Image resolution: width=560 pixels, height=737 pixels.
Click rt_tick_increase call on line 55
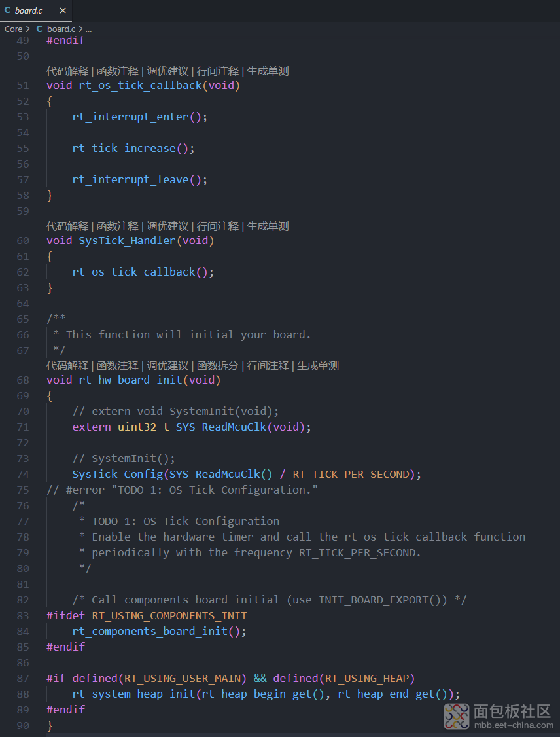124,148
